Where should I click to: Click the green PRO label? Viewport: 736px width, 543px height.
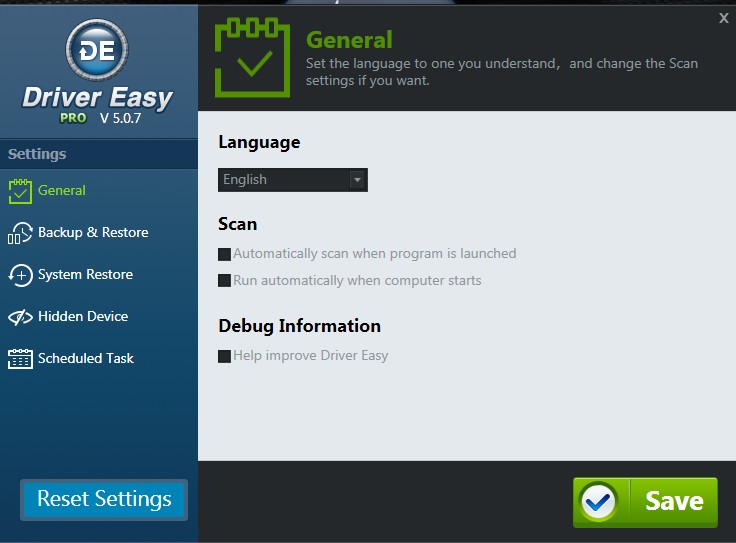tap(73, 118)
